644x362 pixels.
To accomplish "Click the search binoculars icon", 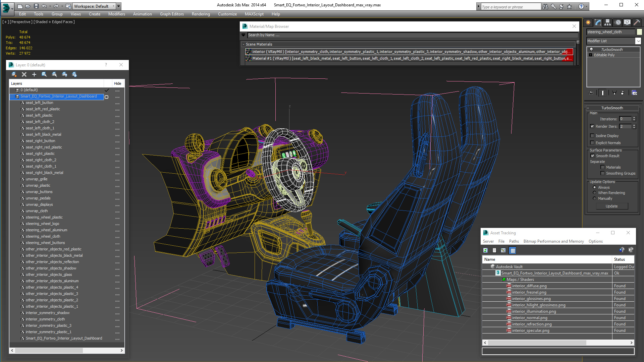I will (545, 6).
